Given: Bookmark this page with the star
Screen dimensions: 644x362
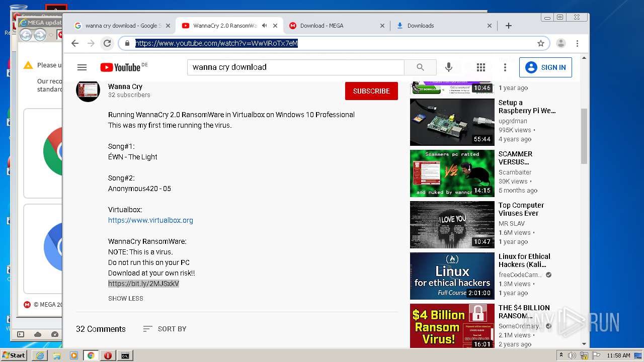Looking at the screenshot, I should pos(541,43).
